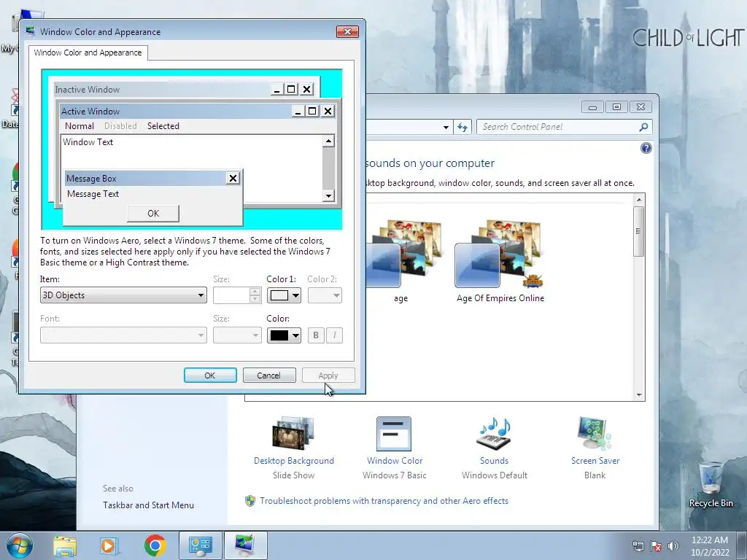Screen dimensions: 747x560
Task: Open the Sounds piano icon
Action: pyautogui.click(x=494, y=433)
